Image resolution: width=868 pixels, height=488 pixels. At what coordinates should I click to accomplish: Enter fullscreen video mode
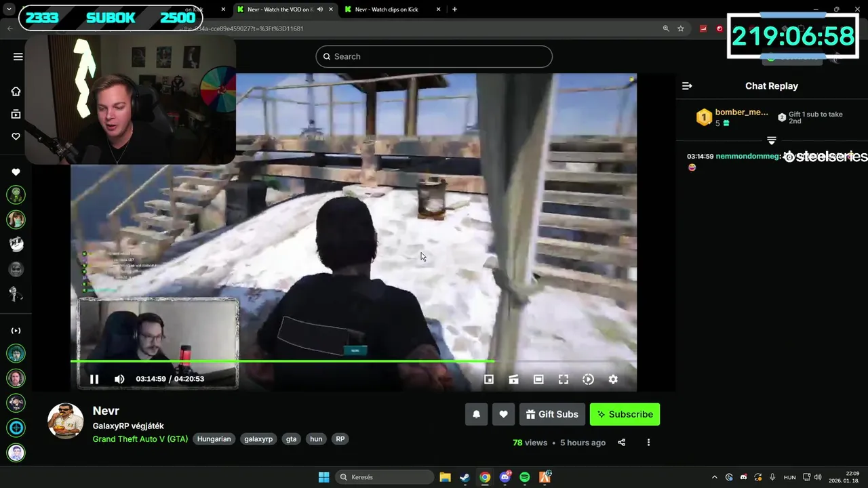[564, 380]
